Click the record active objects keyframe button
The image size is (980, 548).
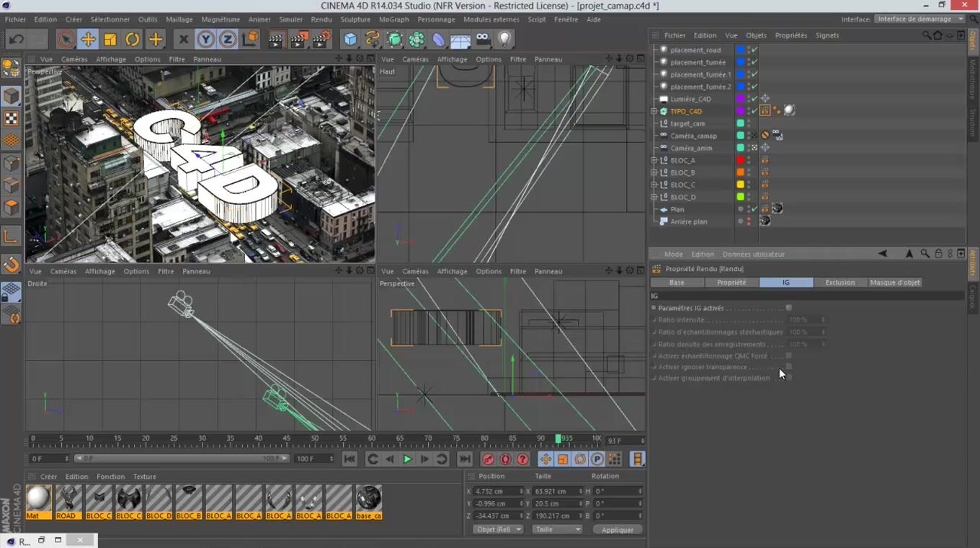[489, 459]
